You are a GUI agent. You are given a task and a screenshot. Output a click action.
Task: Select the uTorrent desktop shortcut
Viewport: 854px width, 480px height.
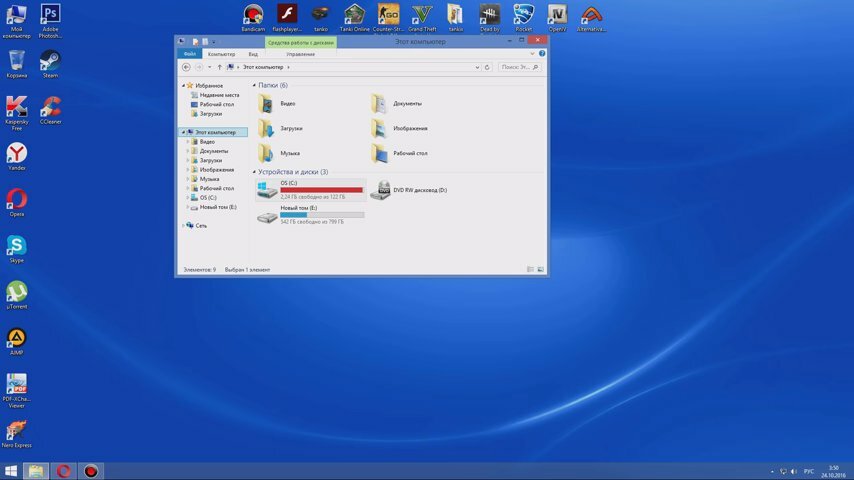coord(17,295)
